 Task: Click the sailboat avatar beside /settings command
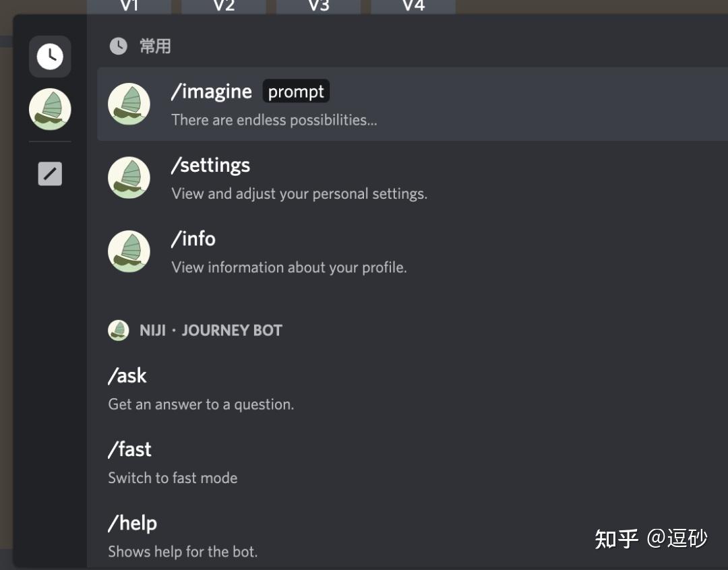[x=129, y=178]
